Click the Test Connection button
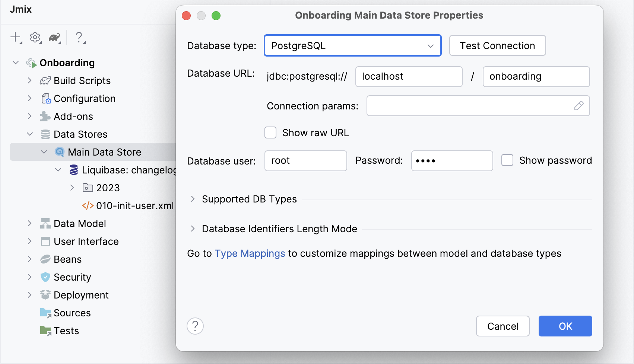Viewport: 634px width, 364px height. [x=497, y=45]
